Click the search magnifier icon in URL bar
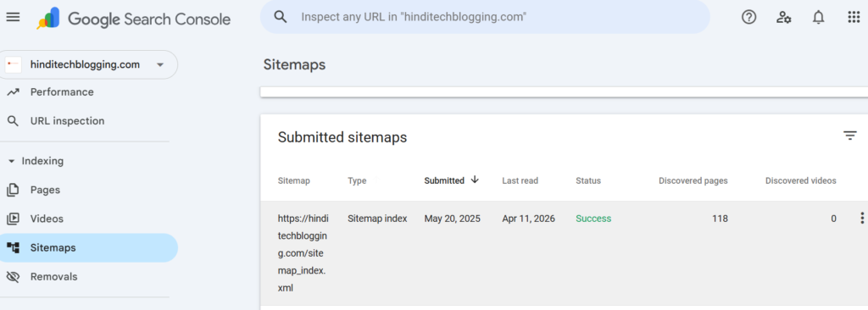868x310 pixels. point(281,17)
